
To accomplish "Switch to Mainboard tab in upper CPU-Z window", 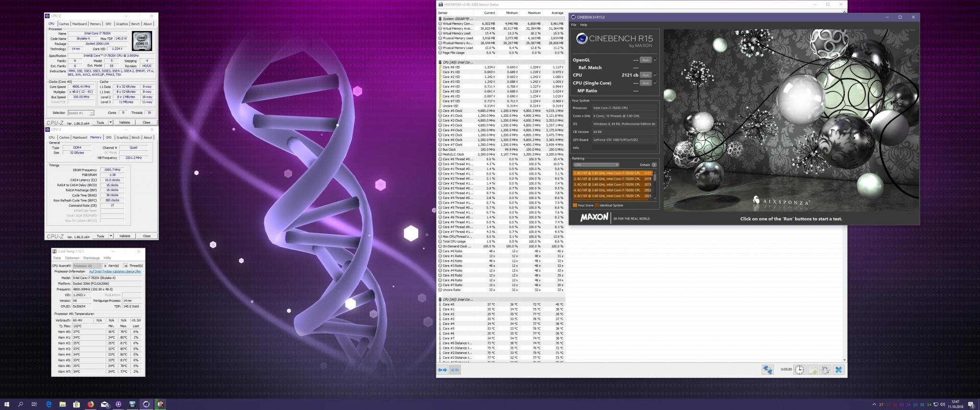I will coord(79,24).
